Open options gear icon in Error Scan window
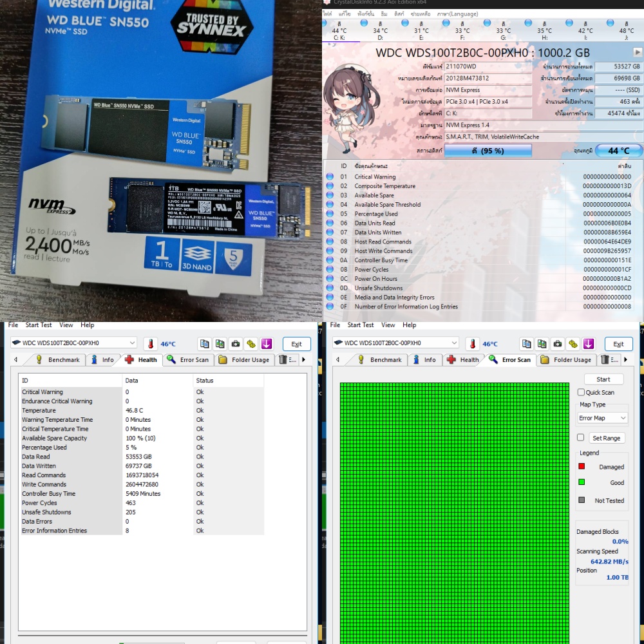This screenshot has width=644, height=644. pos(573,344)
